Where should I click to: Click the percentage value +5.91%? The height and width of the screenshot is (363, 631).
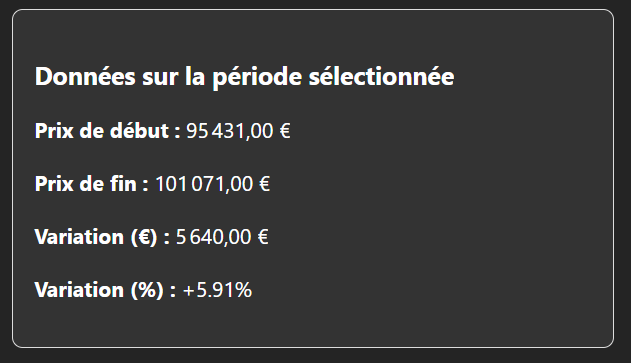(x=217, y=290)
